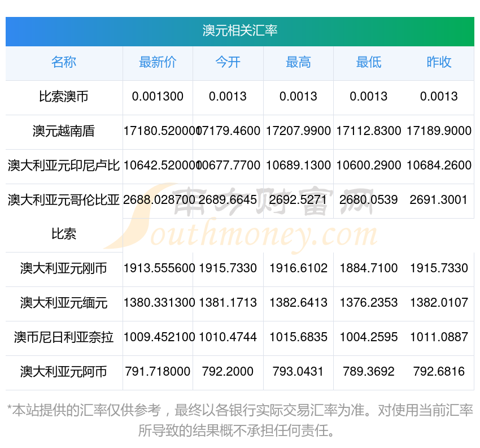Click the 791.718000 latest price cell
This screenshot has width=480, height=448.
(158, 372)
